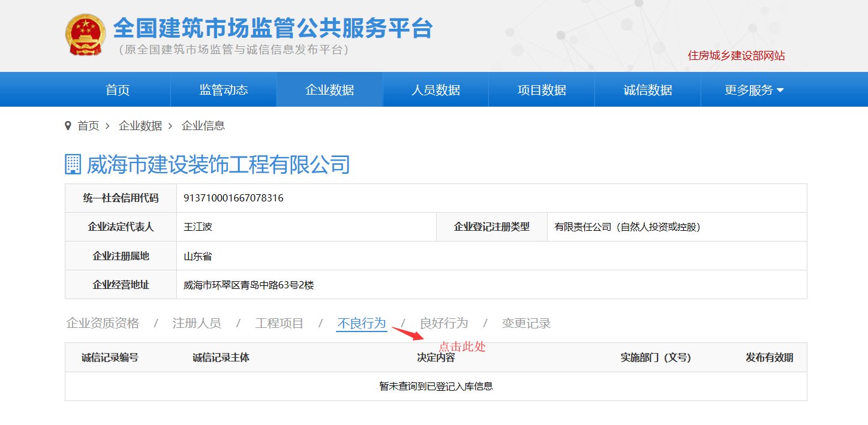868x425 pixels.
Task: Switch to the 不良行为 tab
Action: pos(361,322)
